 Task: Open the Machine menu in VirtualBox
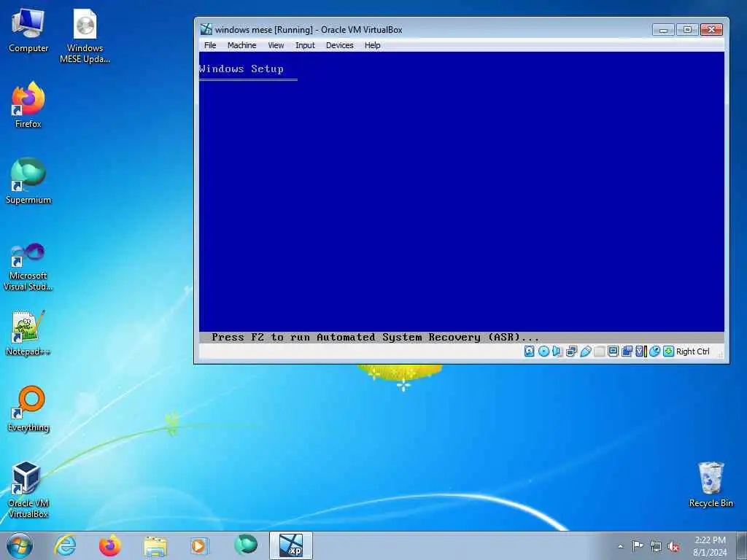(x=241, y=45)
